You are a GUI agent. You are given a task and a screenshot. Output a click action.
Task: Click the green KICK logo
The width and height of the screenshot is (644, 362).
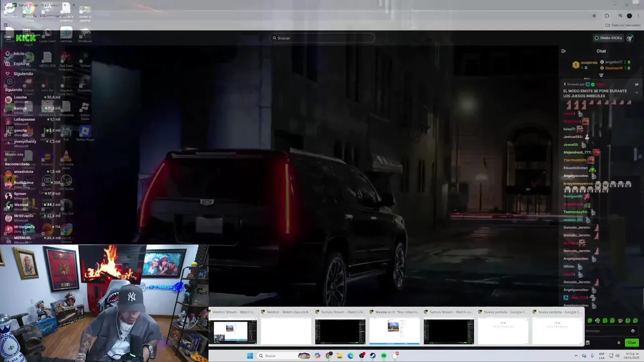[26, 38]
